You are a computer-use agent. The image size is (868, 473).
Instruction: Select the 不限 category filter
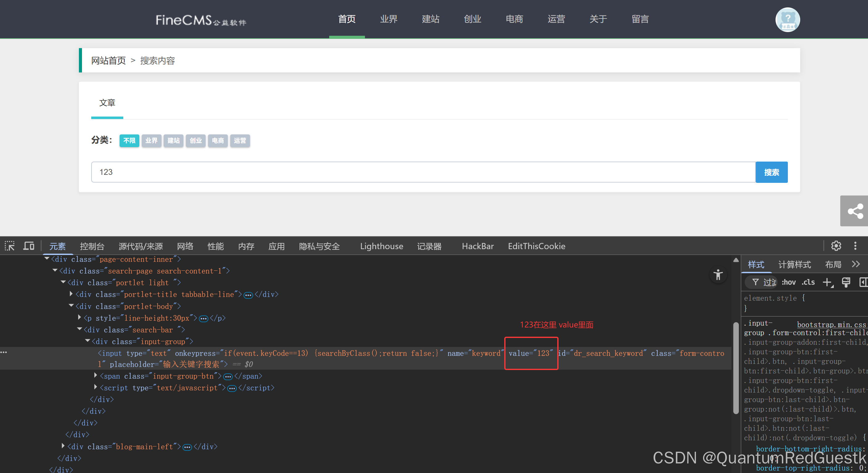click(129, 141)
